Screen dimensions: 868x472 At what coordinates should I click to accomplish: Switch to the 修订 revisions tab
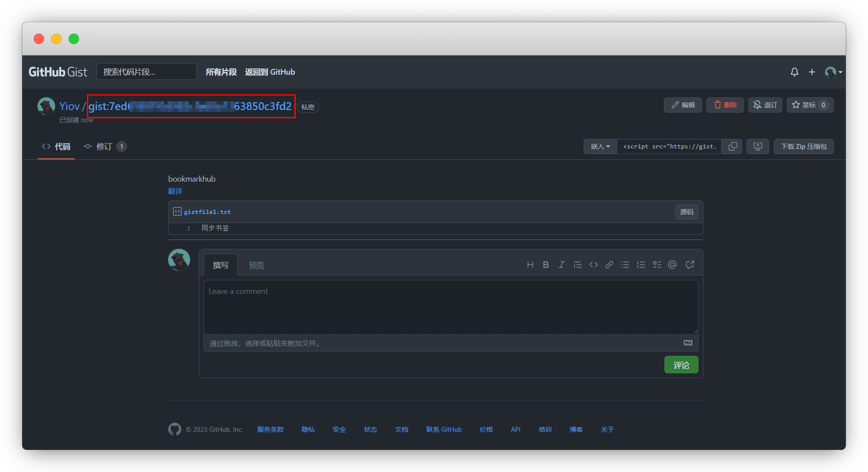[105, 147]
